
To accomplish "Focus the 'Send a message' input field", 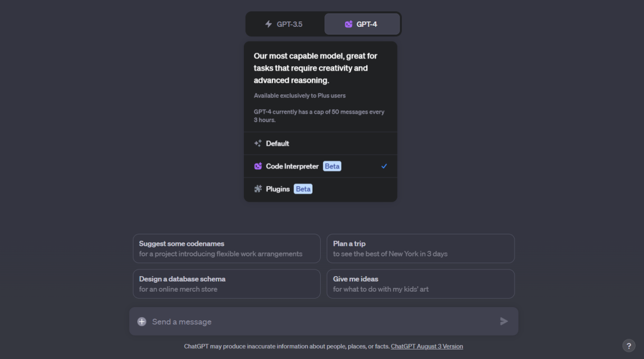I will coord(323,321).
